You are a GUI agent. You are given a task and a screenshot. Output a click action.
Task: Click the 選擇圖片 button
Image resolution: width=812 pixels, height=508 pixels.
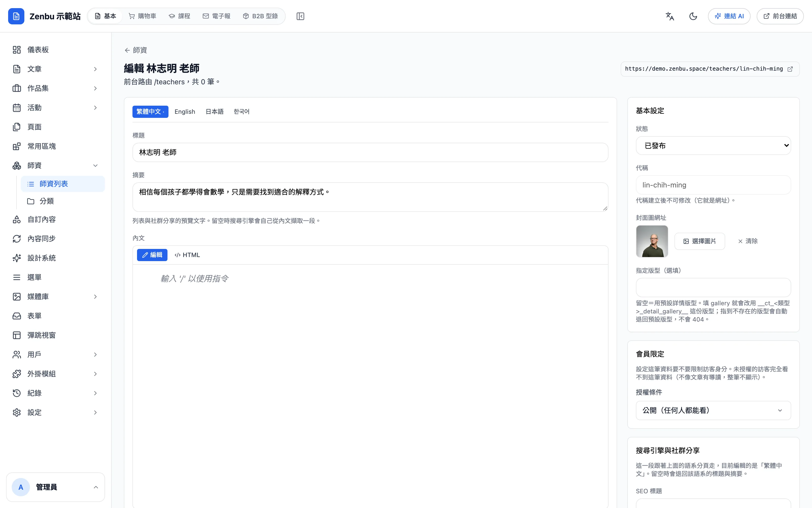click(700, 241)
